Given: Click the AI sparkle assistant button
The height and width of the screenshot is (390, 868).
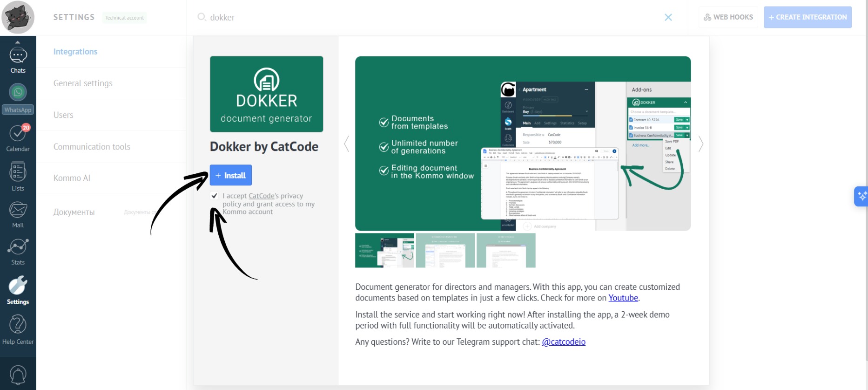Looking at the screenshot, I should tap(861, 196).
